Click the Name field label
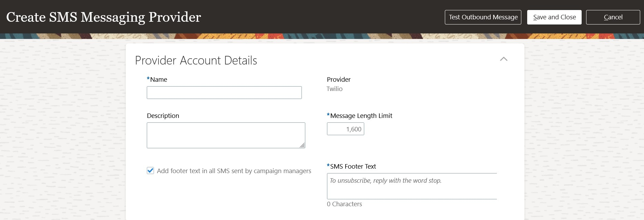 (159, 80)
